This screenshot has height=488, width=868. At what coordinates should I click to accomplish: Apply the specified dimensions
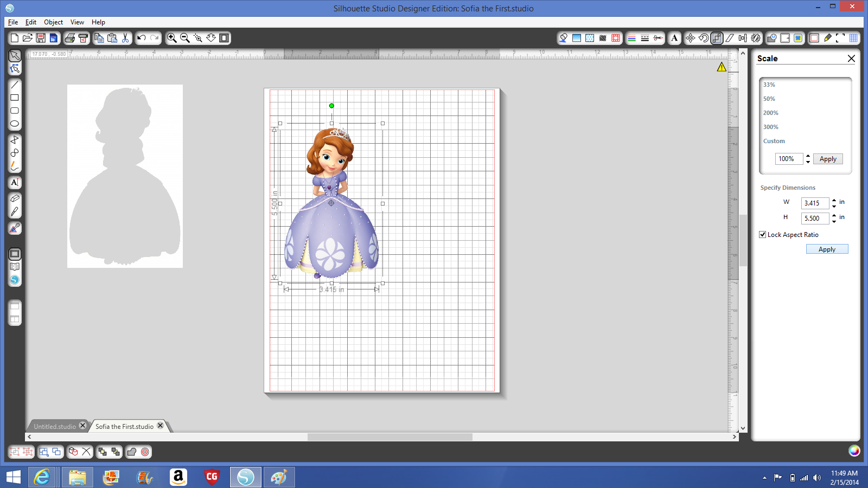[827, 249]
